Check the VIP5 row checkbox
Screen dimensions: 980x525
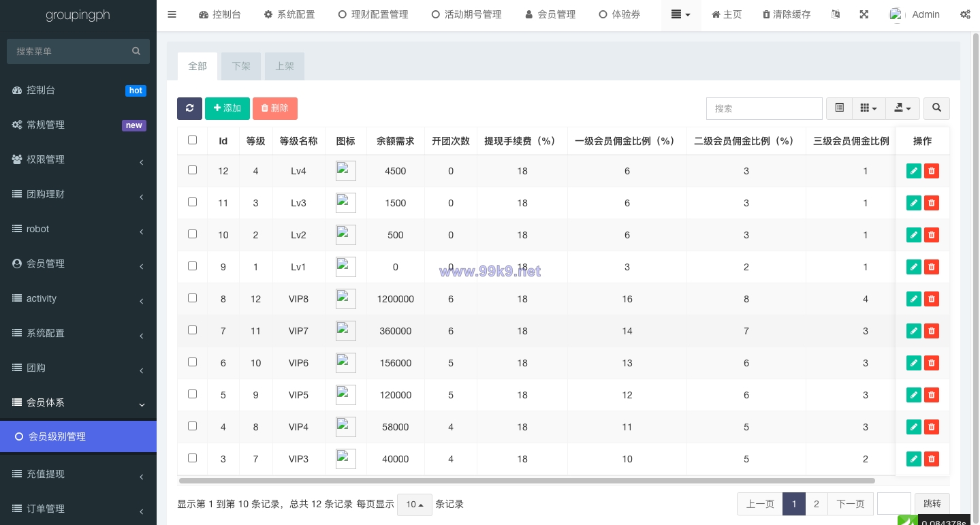pos(192,394)
